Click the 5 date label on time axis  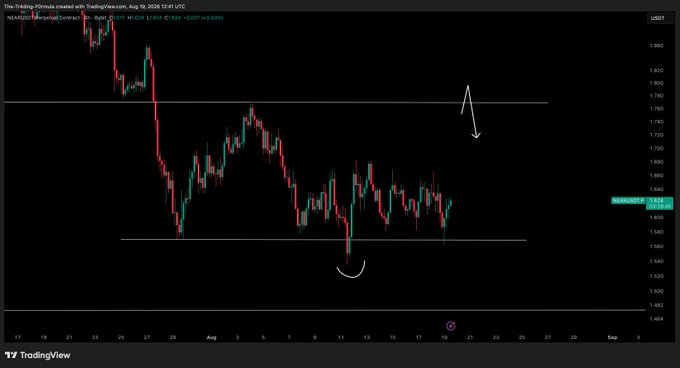[263, 337]
